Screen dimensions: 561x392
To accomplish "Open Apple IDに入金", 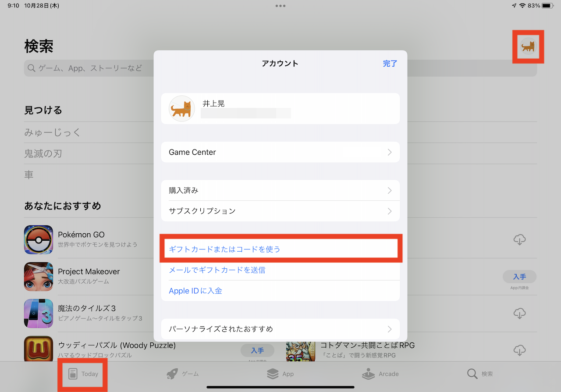I will tap(280, 291).
